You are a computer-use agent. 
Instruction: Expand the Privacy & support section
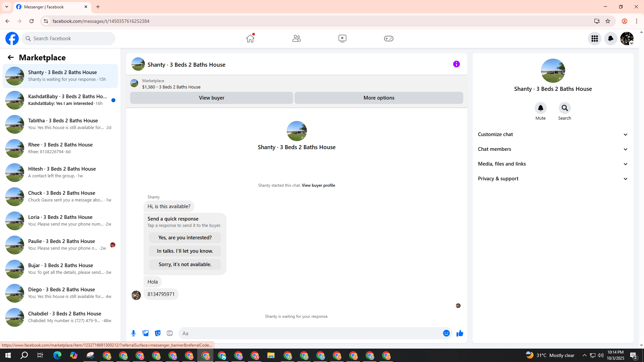point(553,179)
